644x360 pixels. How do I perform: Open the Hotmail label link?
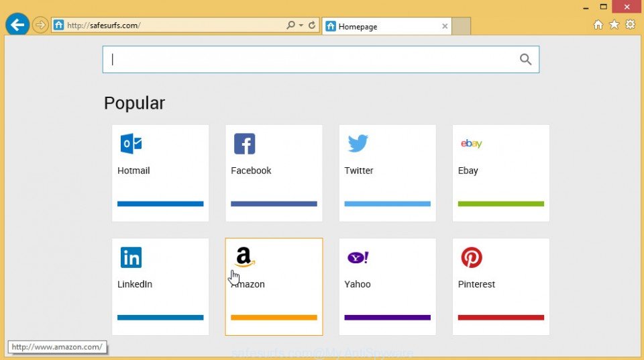pyautogui.click(x=133, y=171)
